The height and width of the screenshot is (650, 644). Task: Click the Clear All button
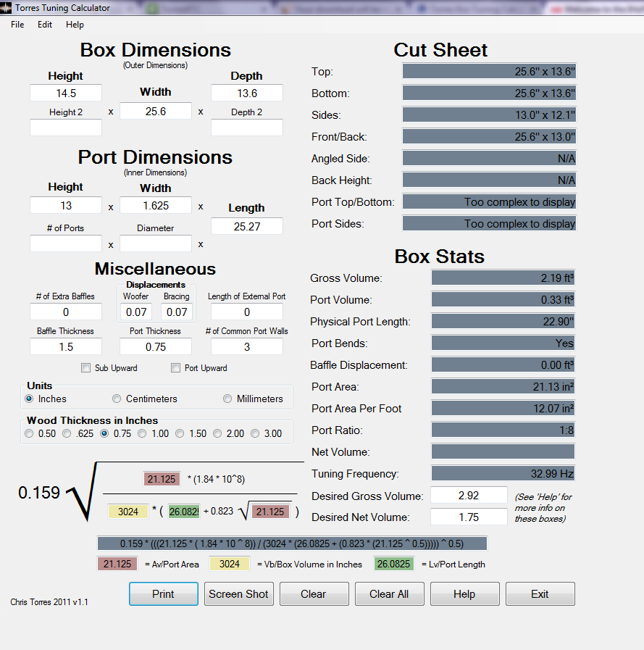click(x=389, y=594)
